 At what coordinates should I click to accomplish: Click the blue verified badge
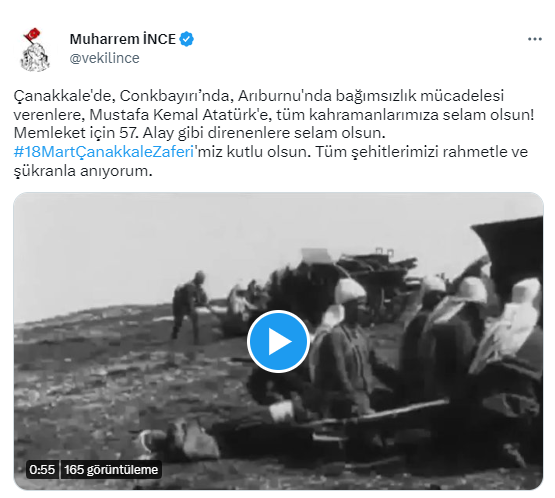point(187,39)
